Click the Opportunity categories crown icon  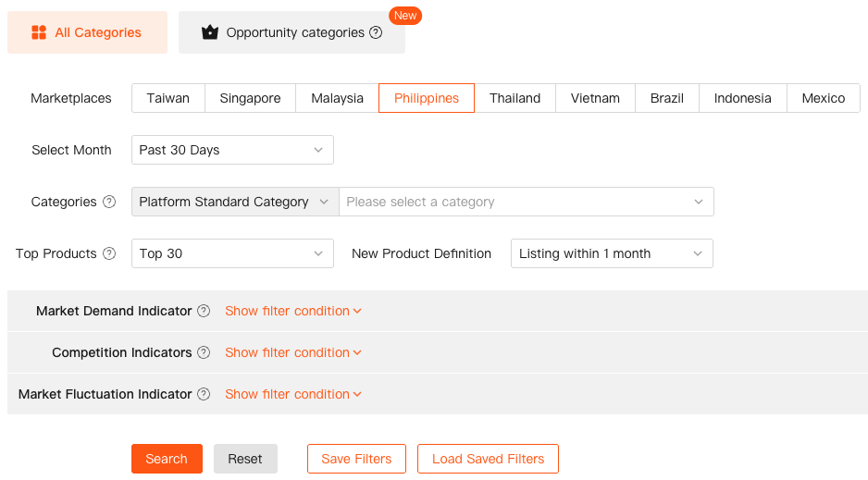coord(210,32)
